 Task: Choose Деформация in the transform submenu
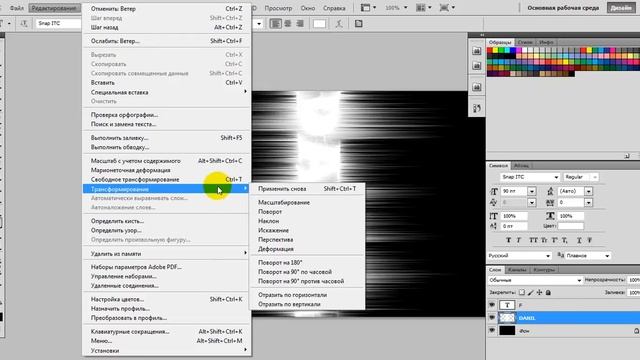coord(276,249)
